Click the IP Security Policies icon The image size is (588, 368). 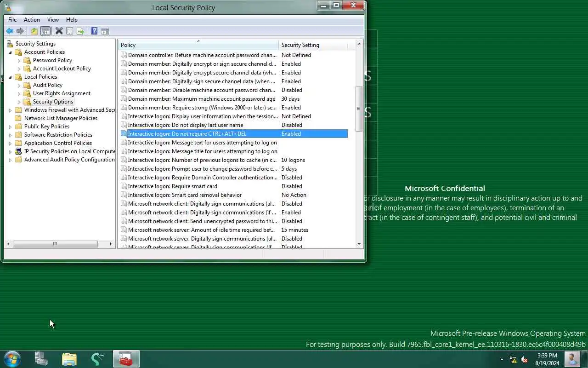point(18,151)
